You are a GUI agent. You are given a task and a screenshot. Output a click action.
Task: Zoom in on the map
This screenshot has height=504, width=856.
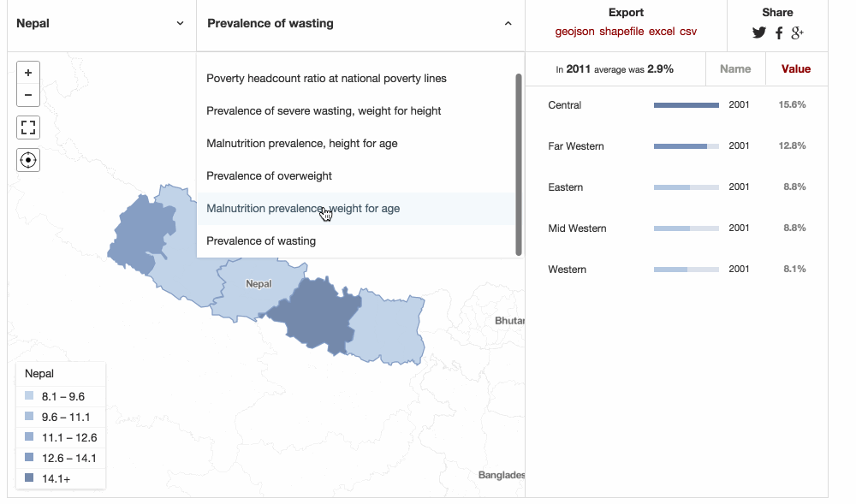(x=28, y=73)
